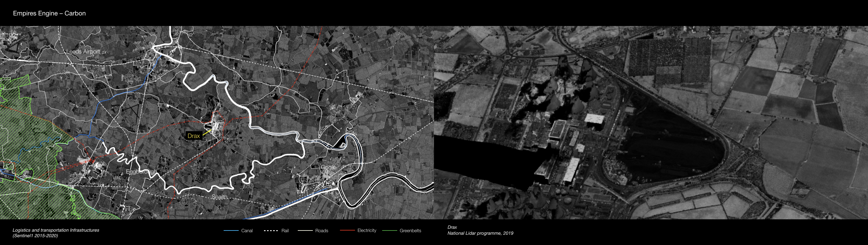Select the Canal legend text
This screenshot has height=245, width=868.
click(247, 231)
